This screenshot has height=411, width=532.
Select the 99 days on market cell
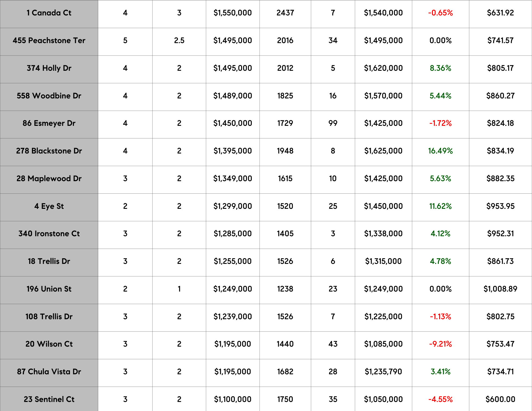(x=332, y=123)
